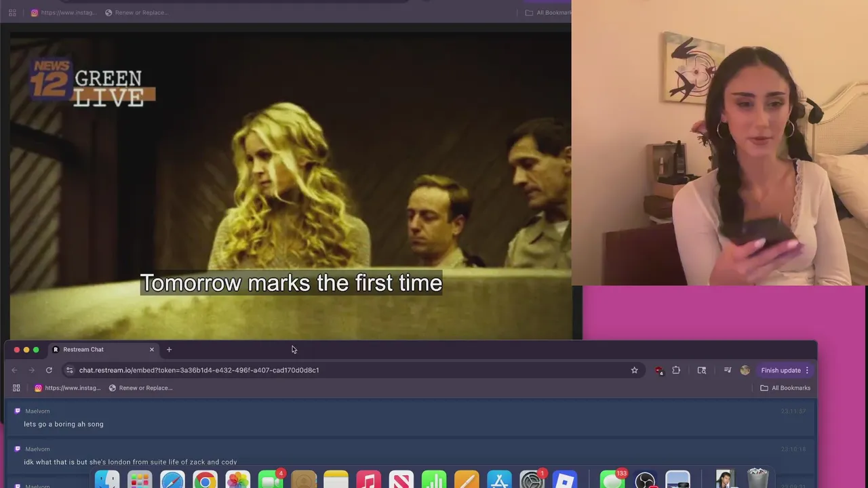Image resolution: width=868 pixels, height=488 pixels.
Task: Open News from the dock
Action: point(401,481)
